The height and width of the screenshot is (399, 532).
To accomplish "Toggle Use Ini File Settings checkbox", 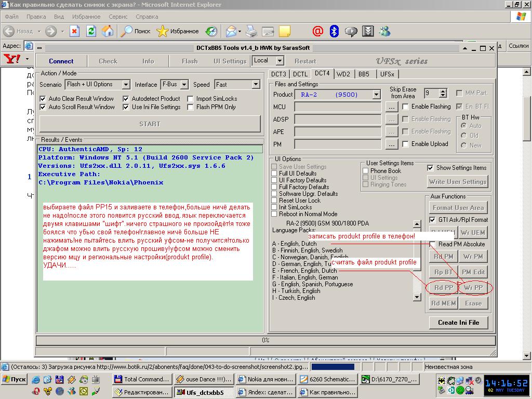I will [126, 107].
